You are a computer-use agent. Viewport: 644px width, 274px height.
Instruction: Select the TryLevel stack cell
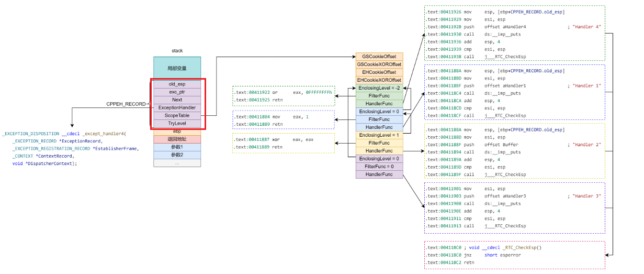pyautogui.click(x=177, y=123)
